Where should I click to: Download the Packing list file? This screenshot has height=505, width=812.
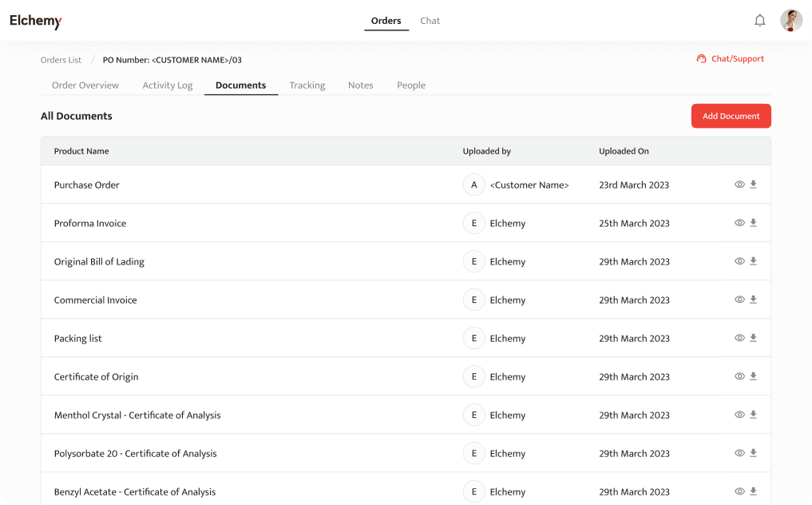pyautogui.click(x=753, y=338)
